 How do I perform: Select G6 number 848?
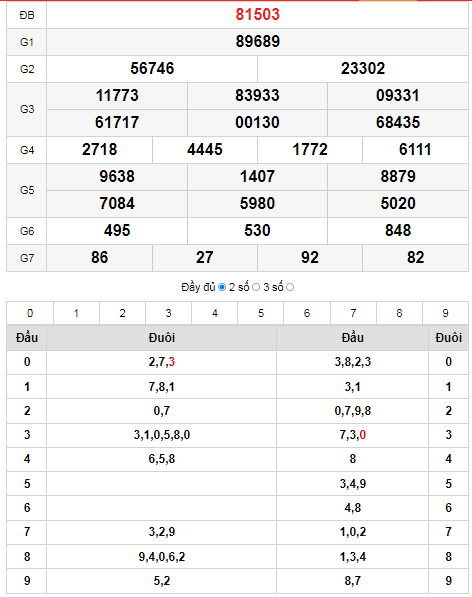398,231
